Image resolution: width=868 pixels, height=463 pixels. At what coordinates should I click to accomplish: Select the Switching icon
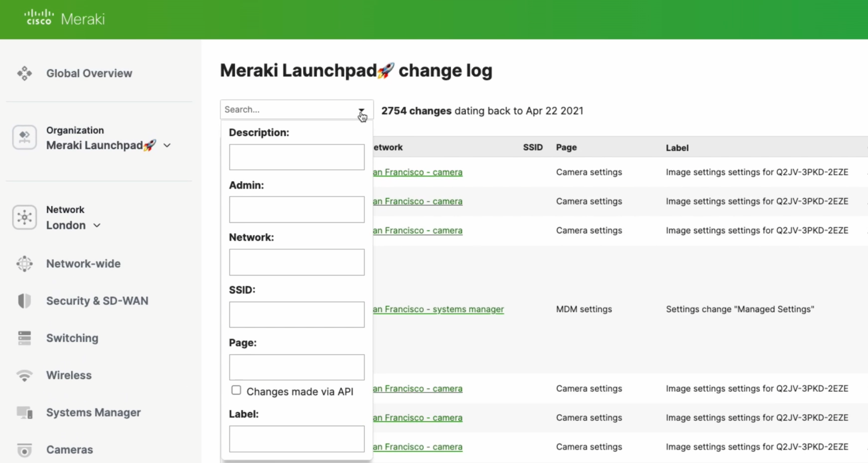coord(24,338)
